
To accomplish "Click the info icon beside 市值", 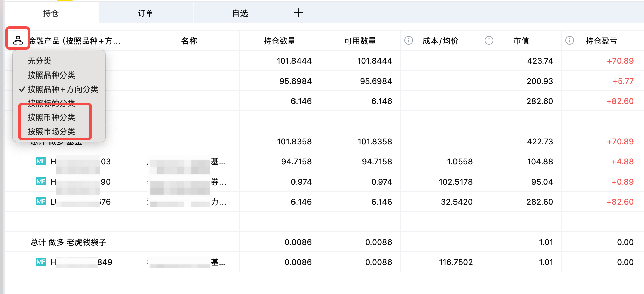I will pyautogui.click(x=489, y=41).
